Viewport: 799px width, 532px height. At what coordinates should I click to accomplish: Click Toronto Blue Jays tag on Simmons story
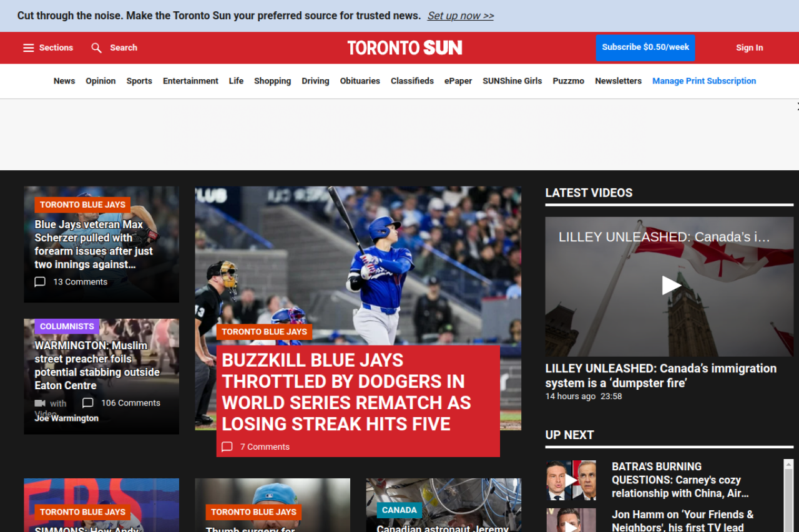click(82, 512)
